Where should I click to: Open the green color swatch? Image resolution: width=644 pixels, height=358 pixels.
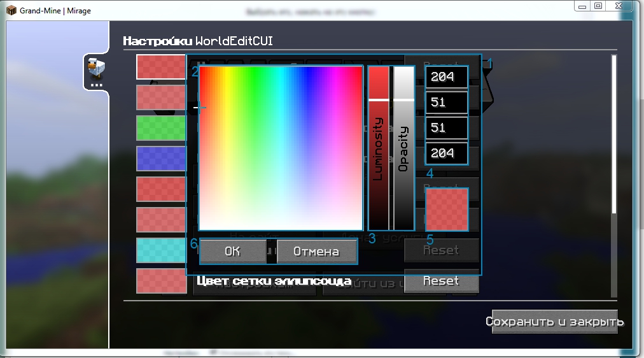[x=161, y=128]
